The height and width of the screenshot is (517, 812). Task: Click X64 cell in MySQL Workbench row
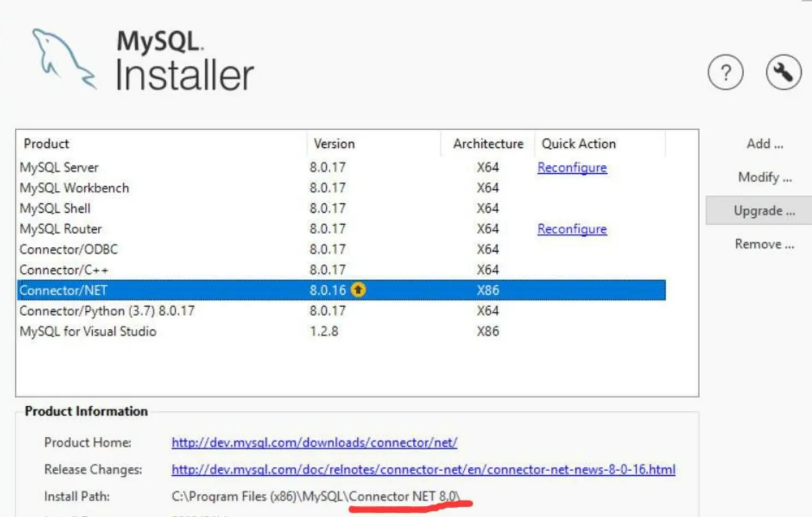[x=488, y=188]
